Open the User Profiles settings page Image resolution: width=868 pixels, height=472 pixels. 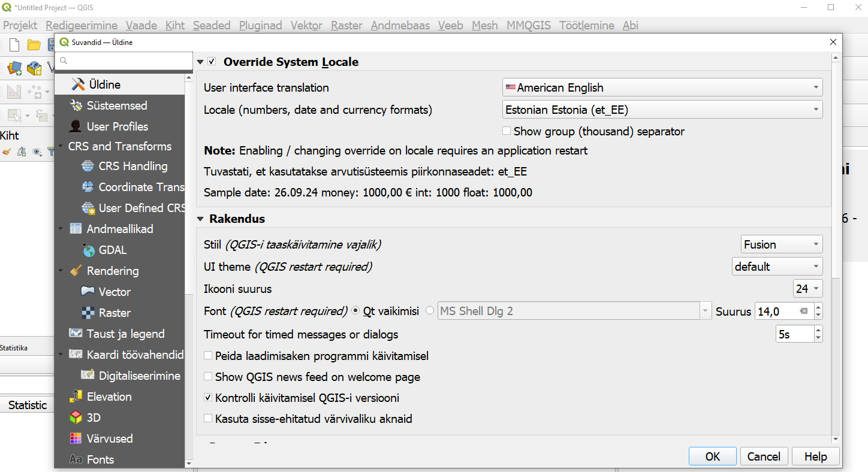pyautogui.click(x=119, y=126)
